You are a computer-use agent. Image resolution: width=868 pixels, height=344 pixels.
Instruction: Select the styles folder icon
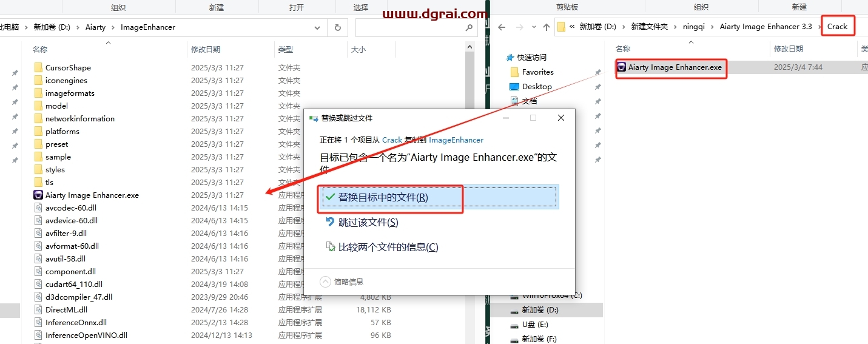[x=38, y=170]
